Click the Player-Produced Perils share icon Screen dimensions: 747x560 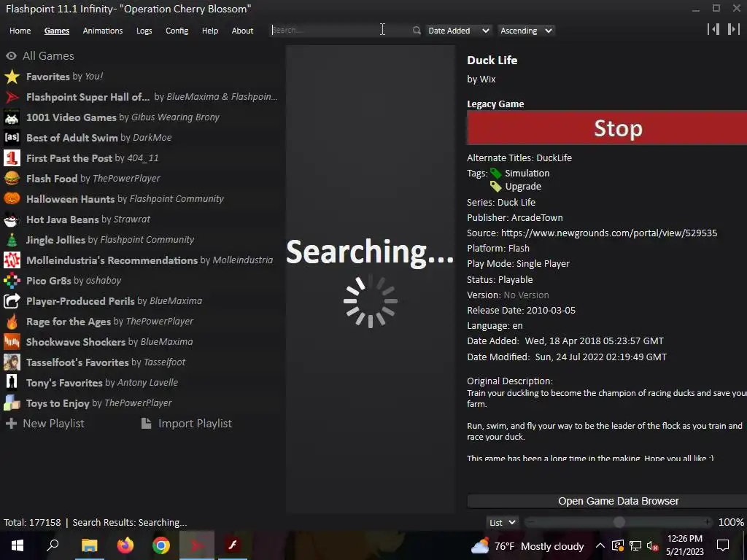pos(12,301)
